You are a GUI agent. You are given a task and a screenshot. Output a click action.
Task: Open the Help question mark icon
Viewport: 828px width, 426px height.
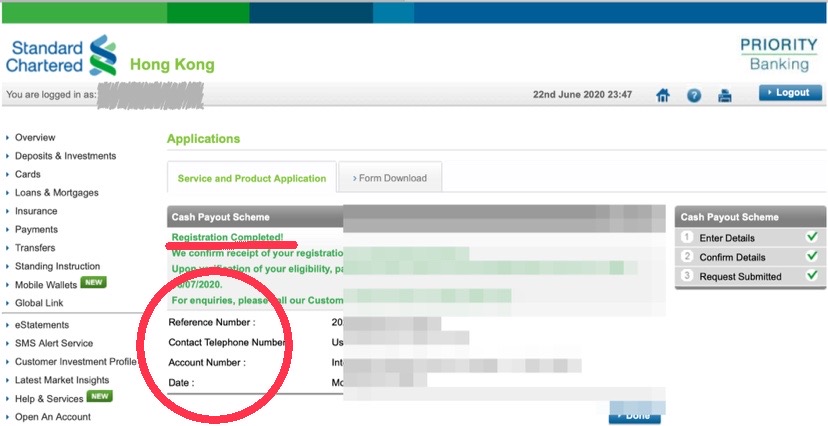click(694, 95)
